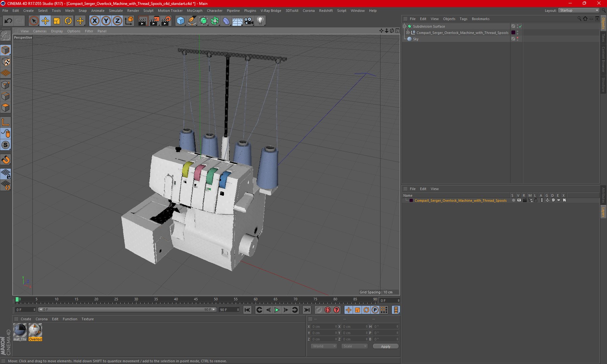607x364 pixels.
Task: Select Edges mode in left toolbar
Action: (x=6, y=96)
